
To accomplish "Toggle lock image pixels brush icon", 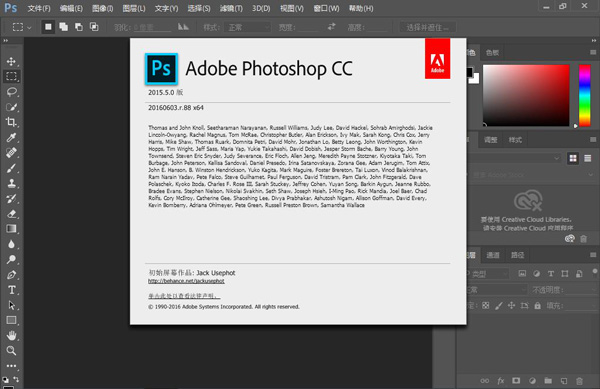I will (x=499, y=306).
